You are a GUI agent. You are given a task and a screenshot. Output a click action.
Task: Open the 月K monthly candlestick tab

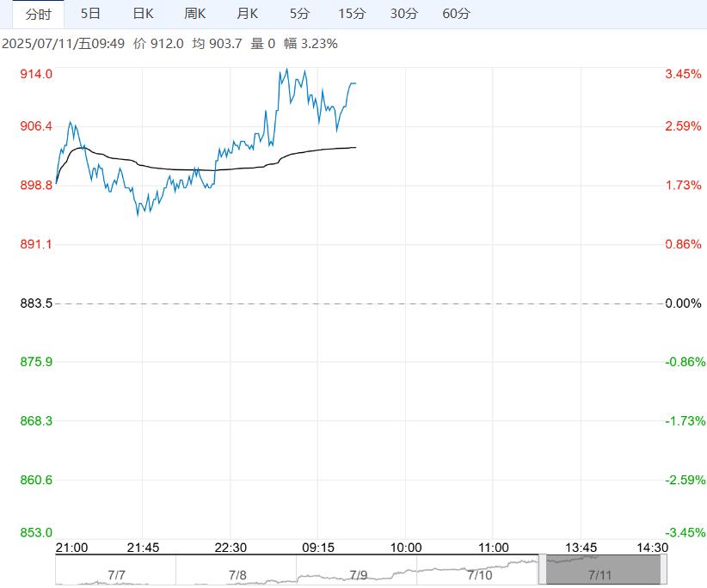(x=248, y=14)
